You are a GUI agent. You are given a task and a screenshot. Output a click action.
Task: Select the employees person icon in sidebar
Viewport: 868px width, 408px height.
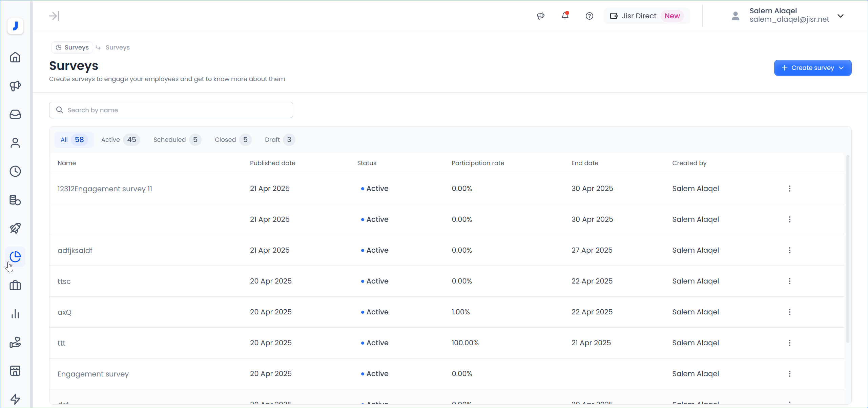(15, 143)
